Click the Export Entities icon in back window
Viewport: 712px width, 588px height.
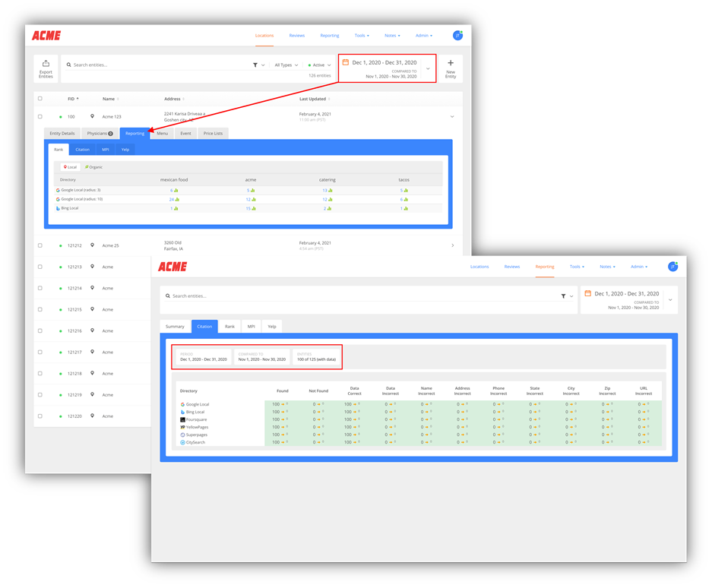tap(46, 64)
